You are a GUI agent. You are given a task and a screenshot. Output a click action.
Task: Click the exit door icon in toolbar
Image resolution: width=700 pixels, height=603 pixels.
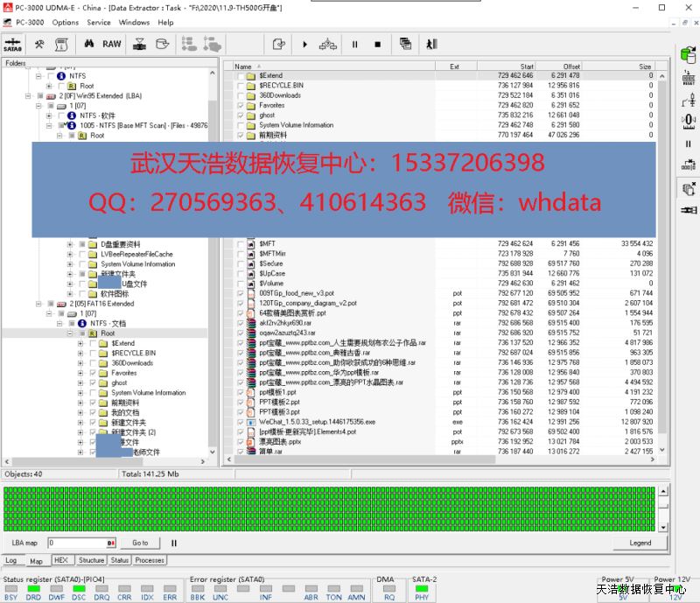click(430, 44)
